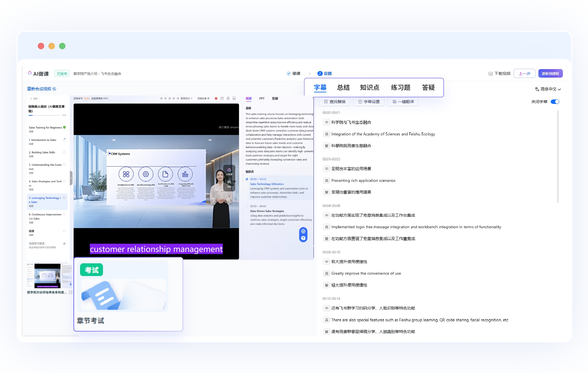Click the regenerate video icon beside 重新合成视频
Viewport: 588px width, 373px height.
click(54, 89)
